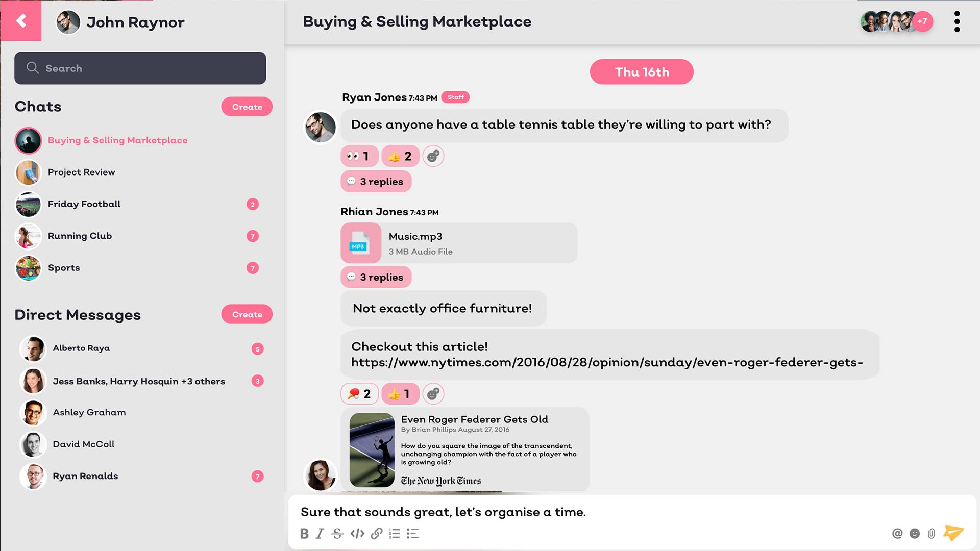Image resolution: width=980 pixels, height=551 pixels.
Task: Attach a file with the paperclip icon
Action: click(932, 534)
